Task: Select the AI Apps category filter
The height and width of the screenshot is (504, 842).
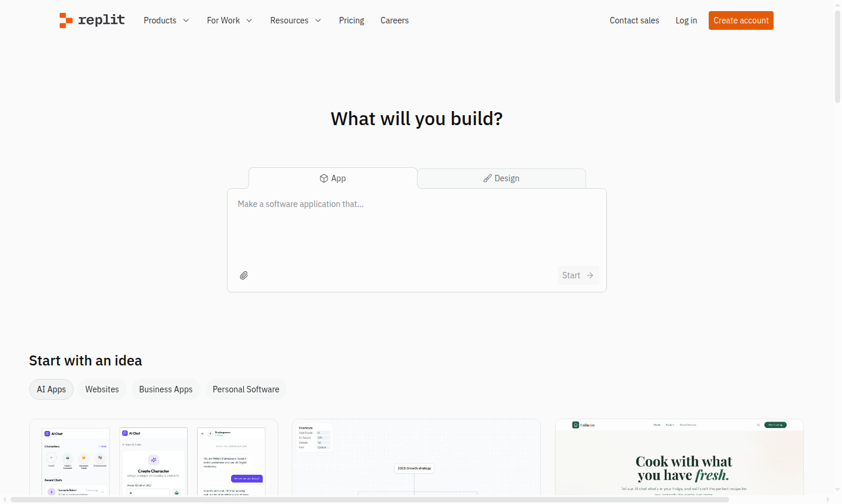Action: pos(51,389)
